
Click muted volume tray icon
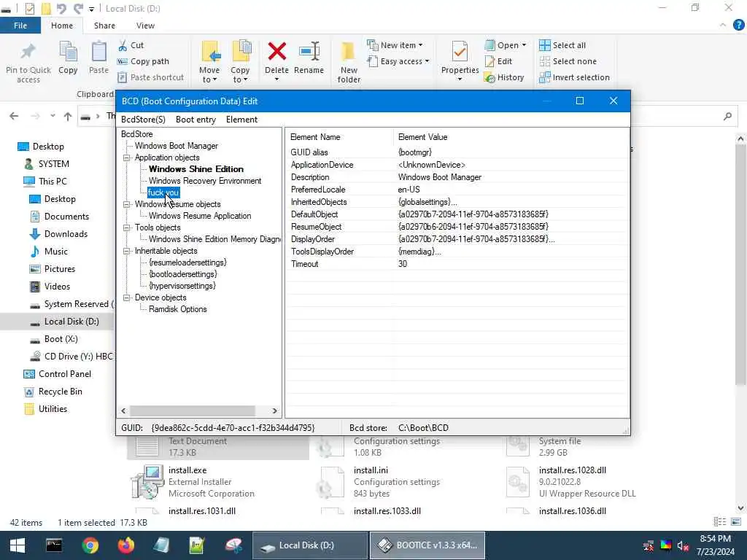(x=683, y=545)
